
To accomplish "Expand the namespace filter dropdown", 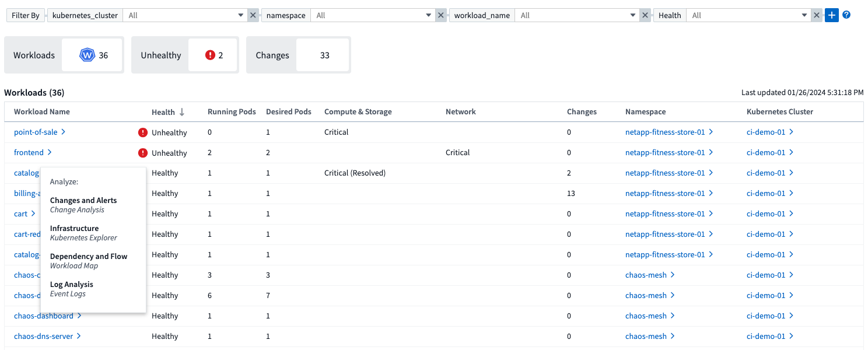I will tap(429, 16).
